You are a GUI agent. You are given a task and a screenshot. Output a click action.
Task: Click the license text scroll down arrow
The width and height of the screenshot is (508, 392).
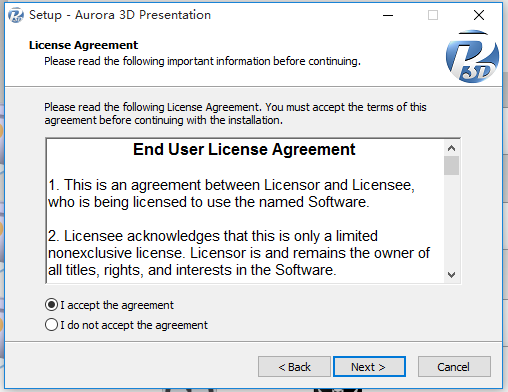[452, 275]
